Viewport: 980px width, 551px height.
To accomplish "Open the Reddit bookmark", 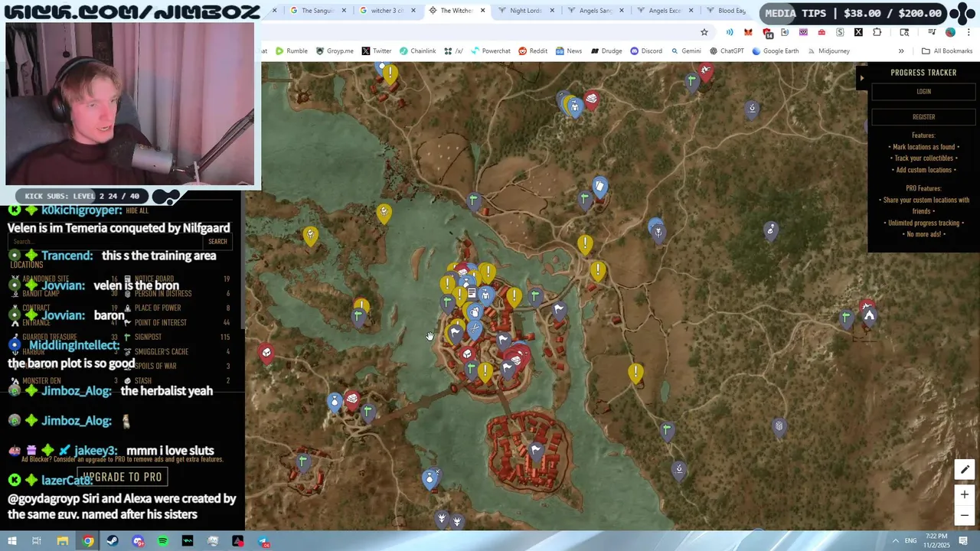I will 533,51.
